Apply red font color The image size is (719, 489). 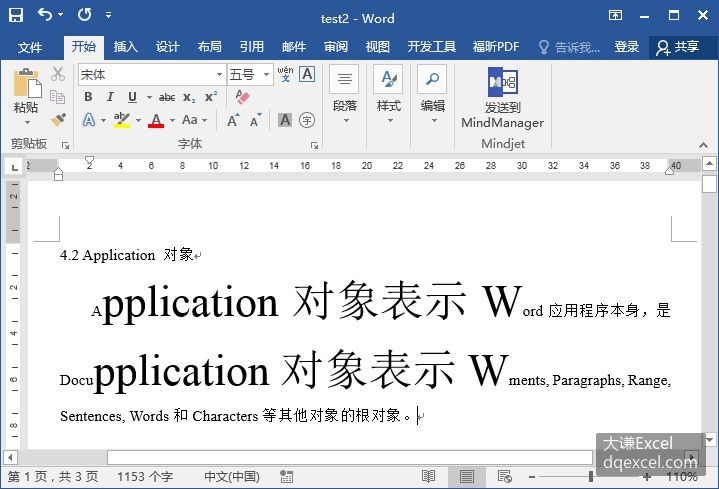coord(156,120)
